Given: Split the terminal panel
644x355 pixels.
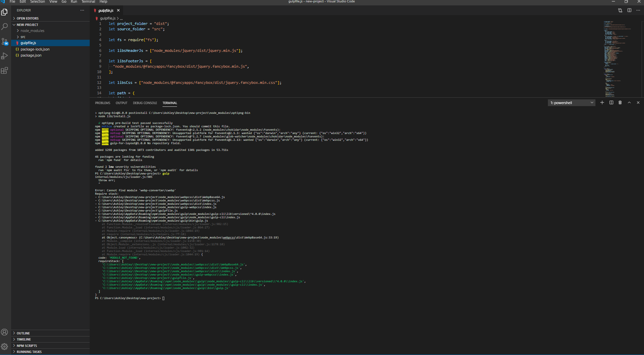Looking at the screenshot, I should [x=611, y=103].
